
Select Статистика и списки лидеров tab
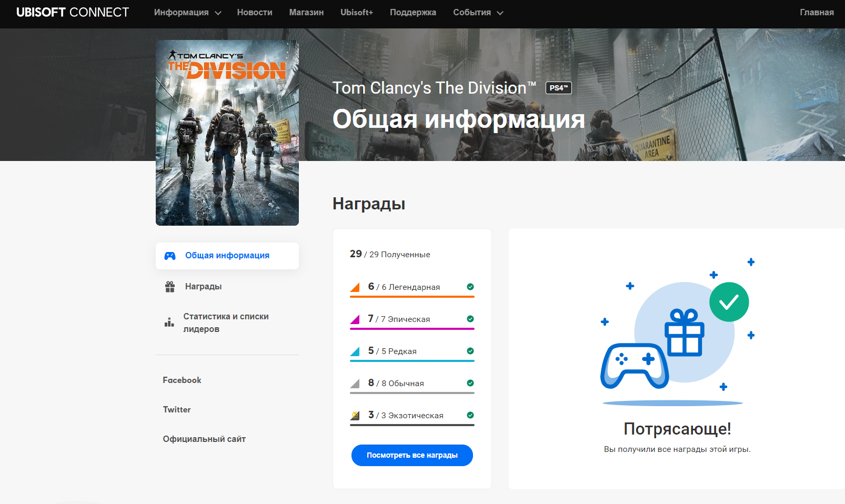(227, 322)
